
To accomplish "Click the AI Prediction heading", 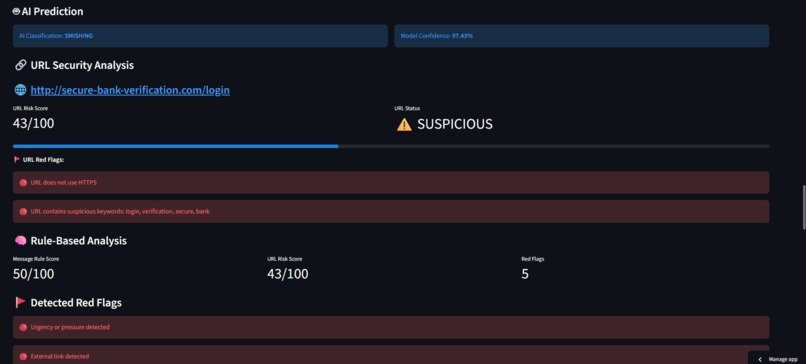I will pyautogui.click(x=52, y=11).
